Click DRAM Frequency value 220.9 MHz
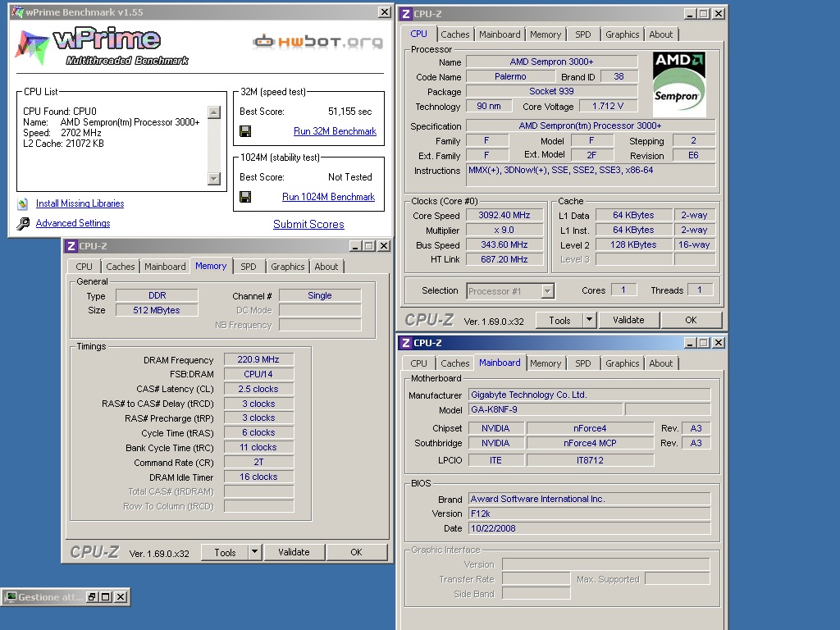Viewport: 840px width, 630px height. click(x=258, y=359)
